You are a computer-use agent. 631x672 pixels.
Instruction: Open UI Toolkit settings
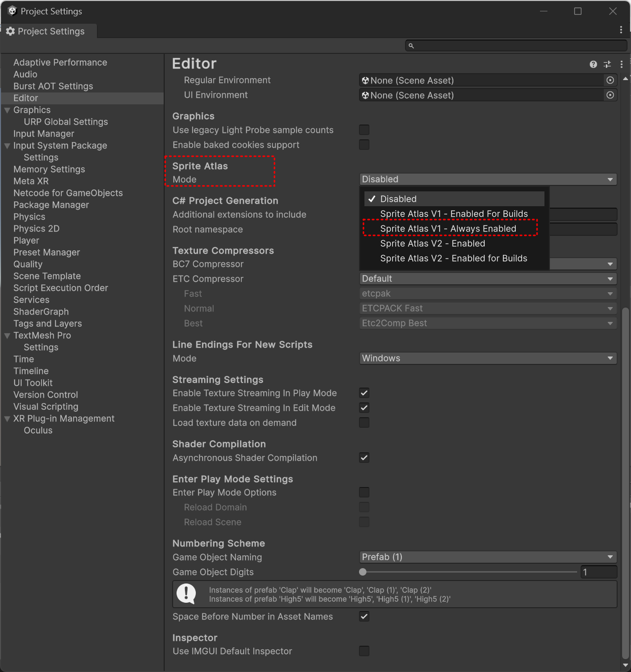click(x=33, y=383)
